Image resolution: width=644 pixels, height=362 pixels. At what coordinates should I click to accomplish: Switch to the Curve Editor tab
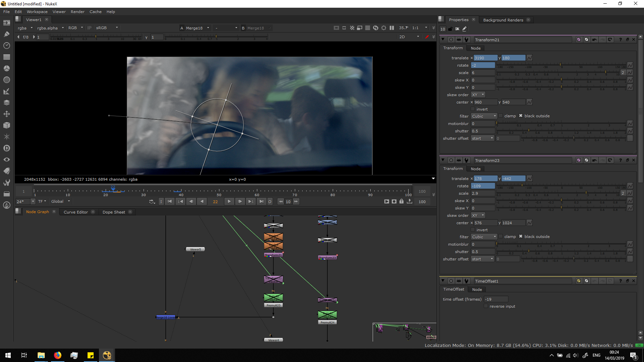pyautogui.click(x=76, y=212)
